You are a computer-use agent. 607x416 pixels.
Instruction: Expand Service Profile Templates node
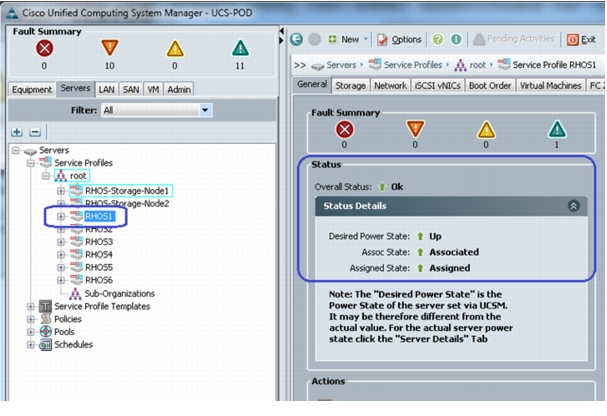(31, 306)
